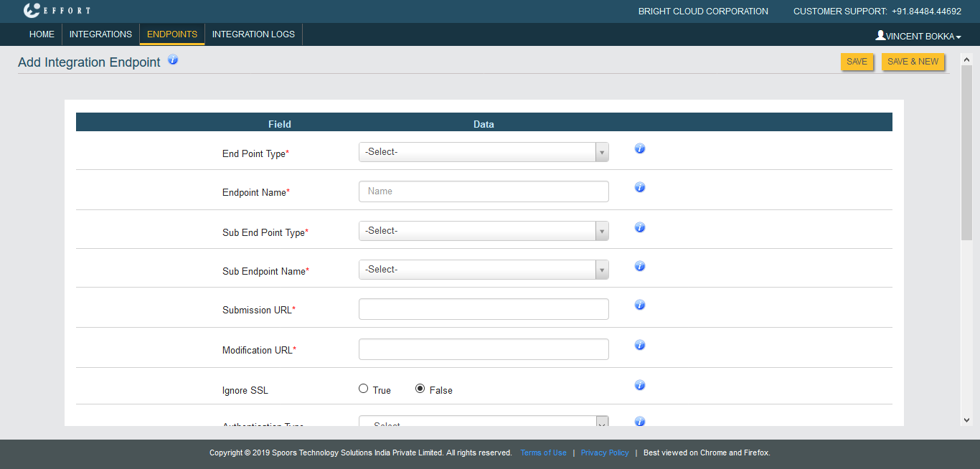Click the Submission URL info icon
Viewport: 980px width, 469px height.
click(x=640, y=305)
